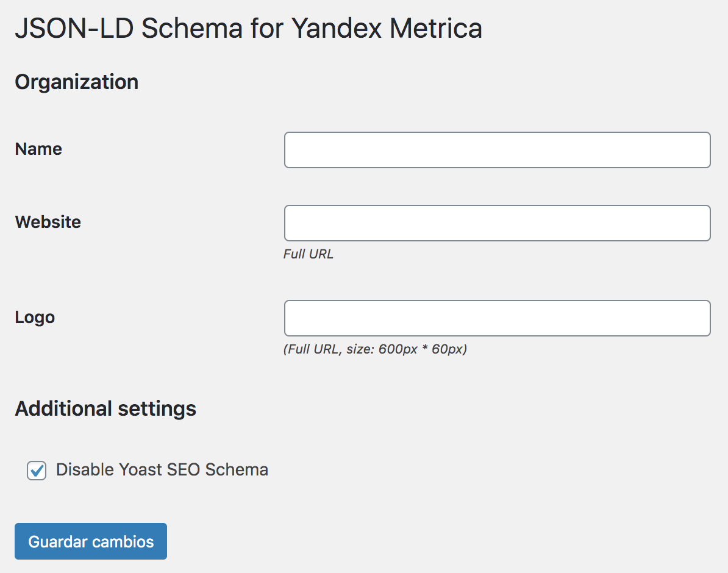Click the JSON-LD Schema page title

(248, 28)
